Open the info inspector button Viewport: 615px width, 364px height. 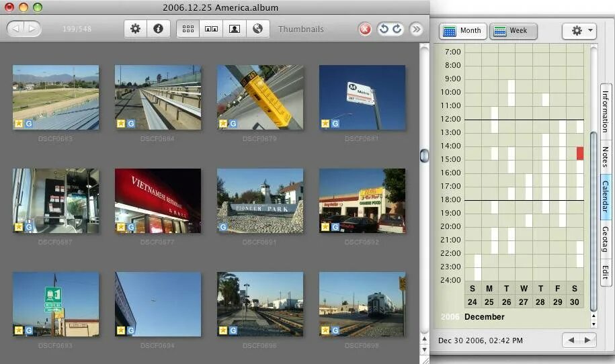tap(159, 29)
